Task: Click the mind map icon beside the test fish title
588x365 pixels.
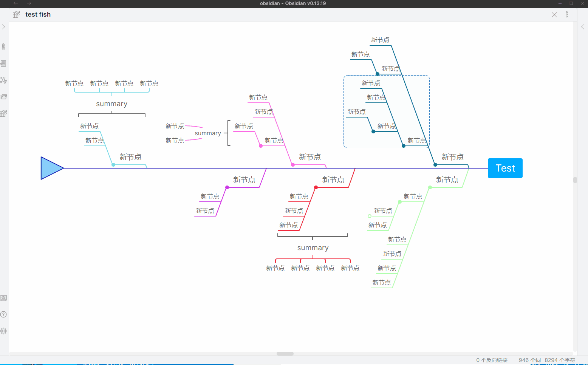Action: (x=16, y=14)
